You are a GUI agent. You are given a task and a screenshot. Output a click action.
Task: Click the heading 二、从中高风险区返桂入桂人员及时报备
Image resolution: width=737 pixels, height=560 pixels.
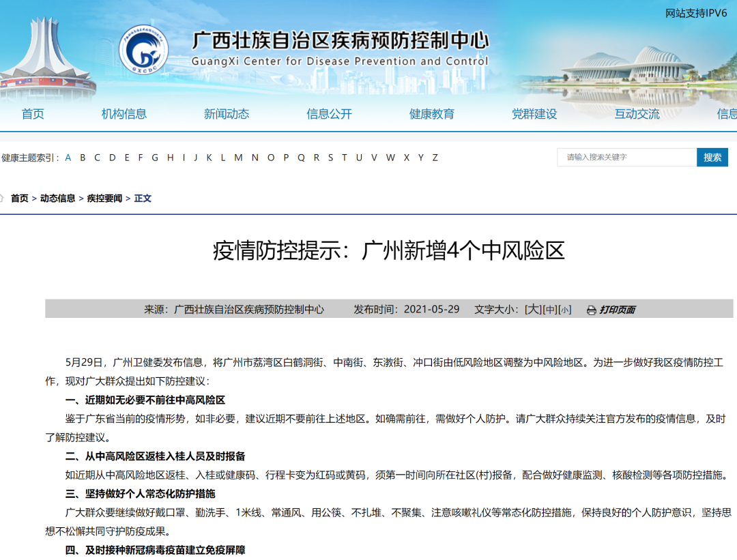155,456
